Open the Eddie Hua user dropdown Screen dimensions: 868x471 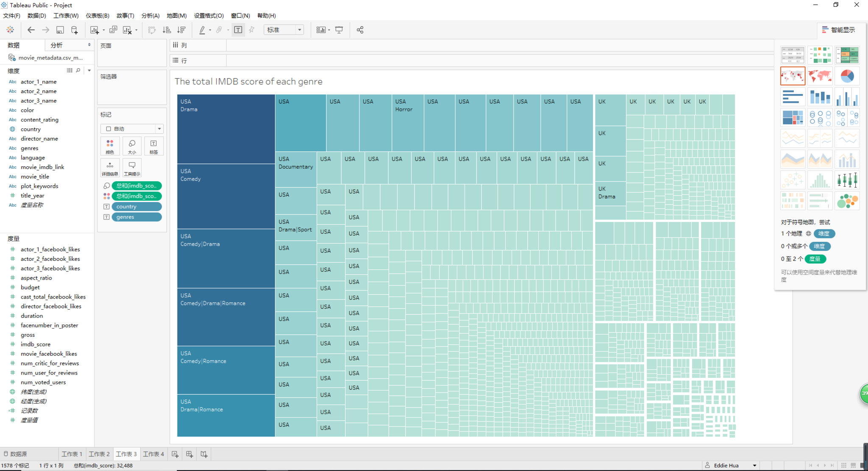[754, 465]
